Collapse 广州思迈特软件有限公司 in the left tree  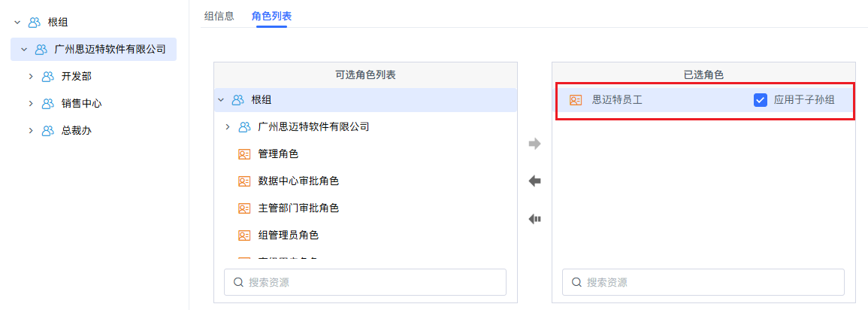click(24, 50)
